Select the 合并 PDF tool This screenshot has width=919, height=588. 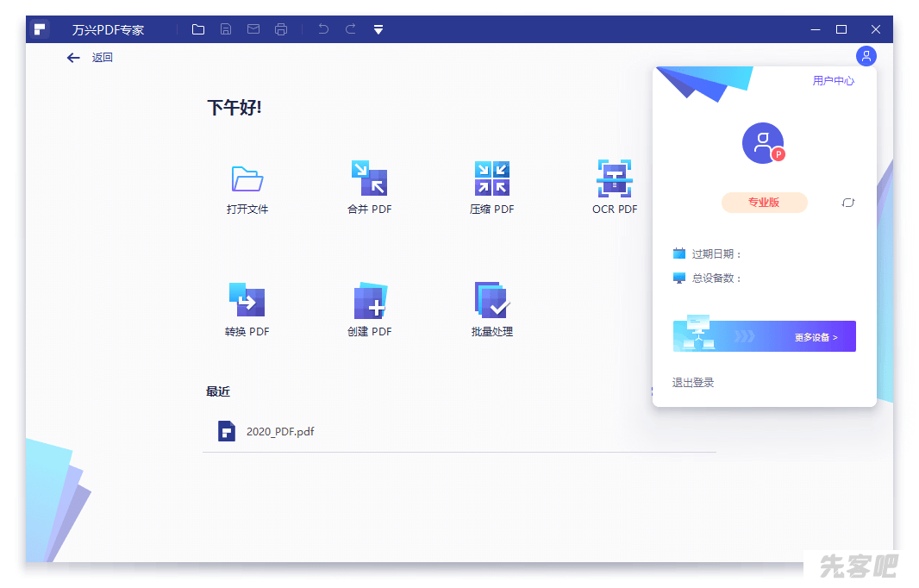[x=369, y=178]
